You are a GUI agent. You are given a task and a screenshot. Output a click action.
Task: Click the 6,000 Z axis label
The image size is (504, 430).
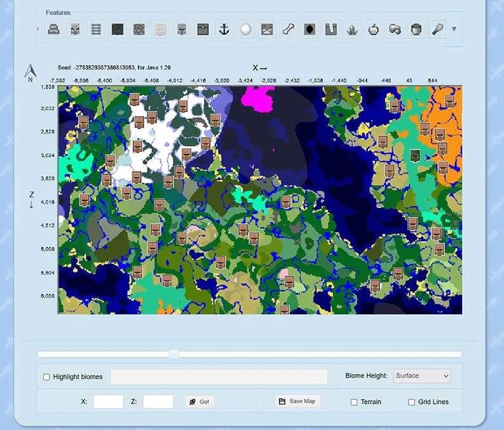tap(48, 296)
